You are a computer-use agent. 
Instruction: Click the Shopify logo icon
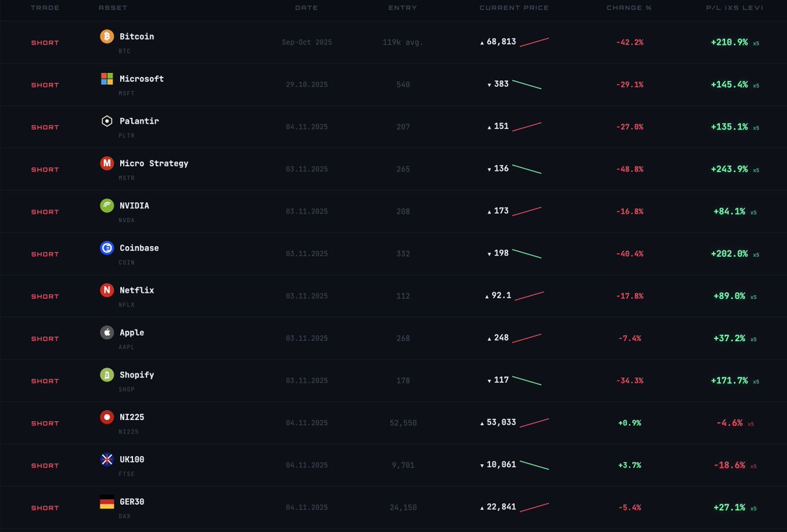[x=107, y=375]
